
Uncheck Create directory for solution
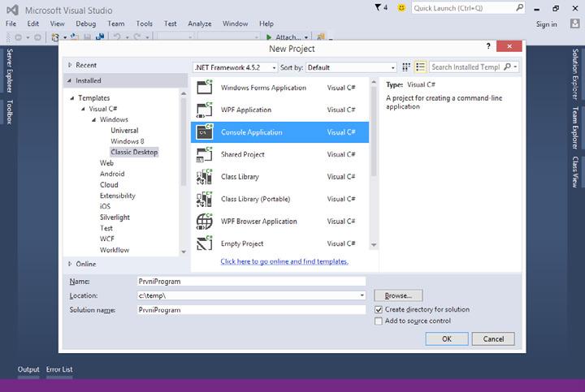point(379,310)
